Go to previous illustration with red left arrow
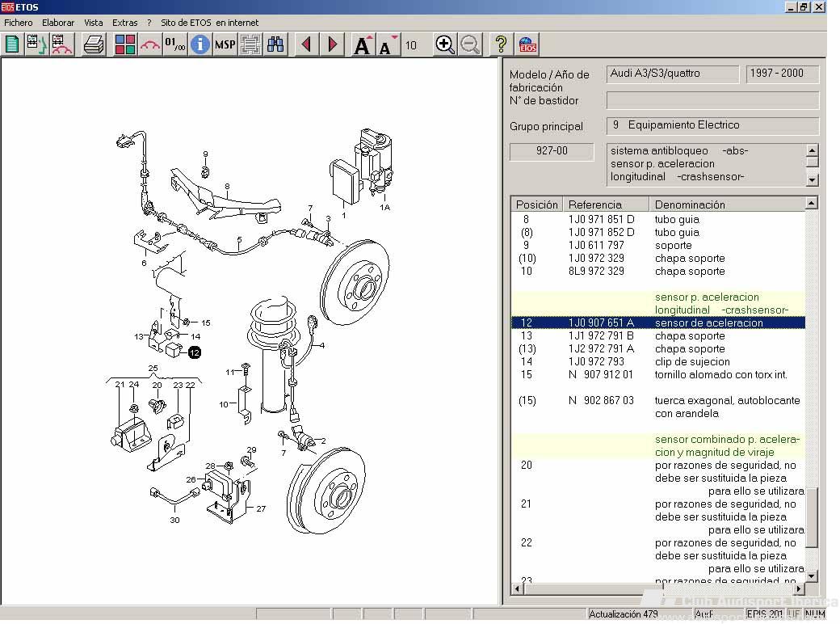This screenshot has width=840, height=624. [306, 44]
